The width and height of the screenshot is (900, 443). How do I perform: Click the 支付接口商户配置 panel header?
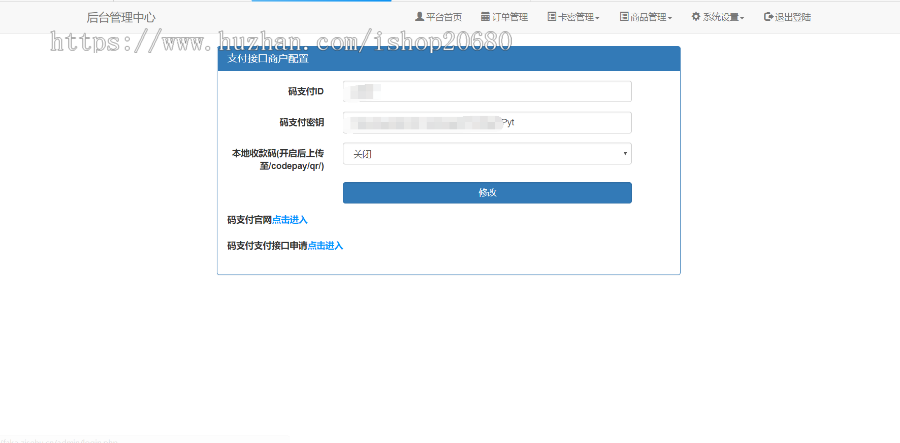click(x=448, y=58)
